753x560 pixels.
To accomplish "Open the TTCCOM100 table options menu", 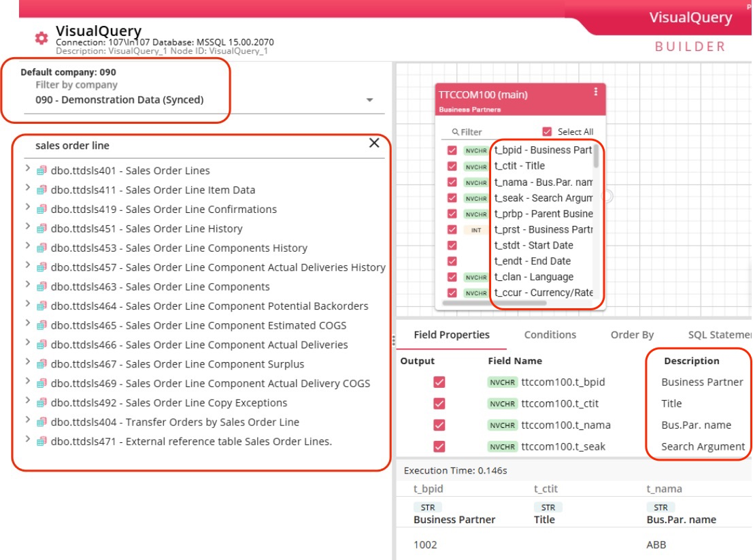I will click(595, 92).
